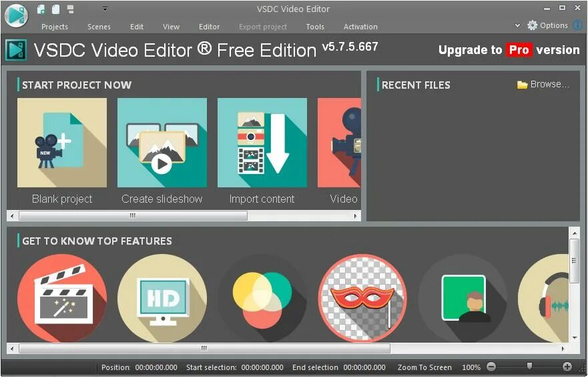The height and width of the screenshot is (378, 588).
Task: Open the Editor menu
Action: [210, 27]
